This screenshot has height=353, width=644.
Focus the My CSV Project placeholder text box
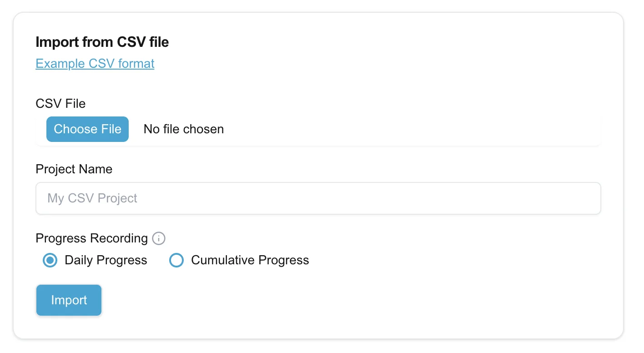pos(318,198)
